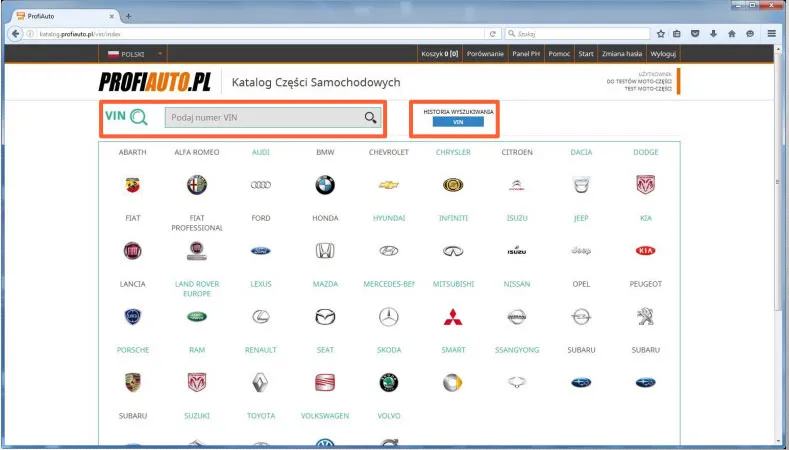The image size is (789, 450).
Task: Click the red Seat logo
Action: click(325, 383)
